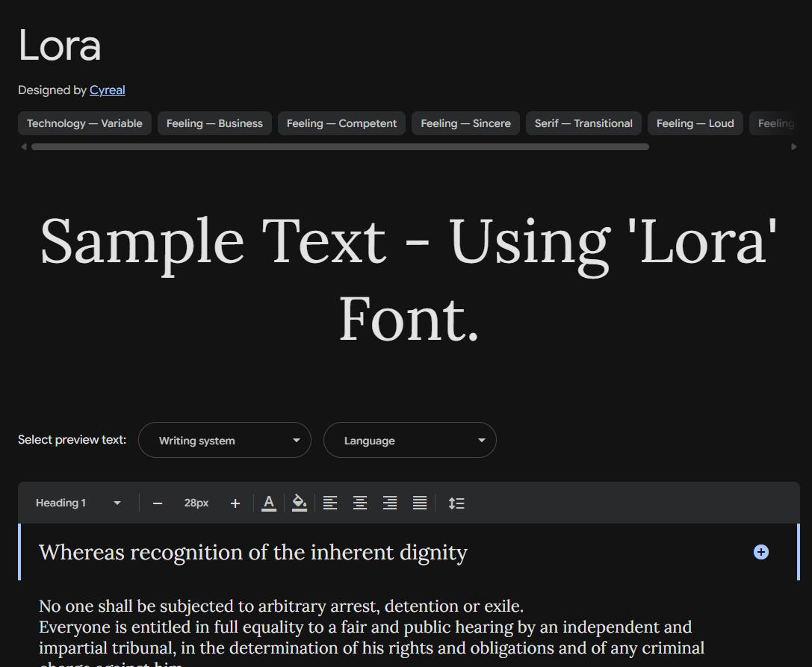This screenshot has width=812, height=667.
Task: Click the blue add circle icon
Action: (760, 552)
